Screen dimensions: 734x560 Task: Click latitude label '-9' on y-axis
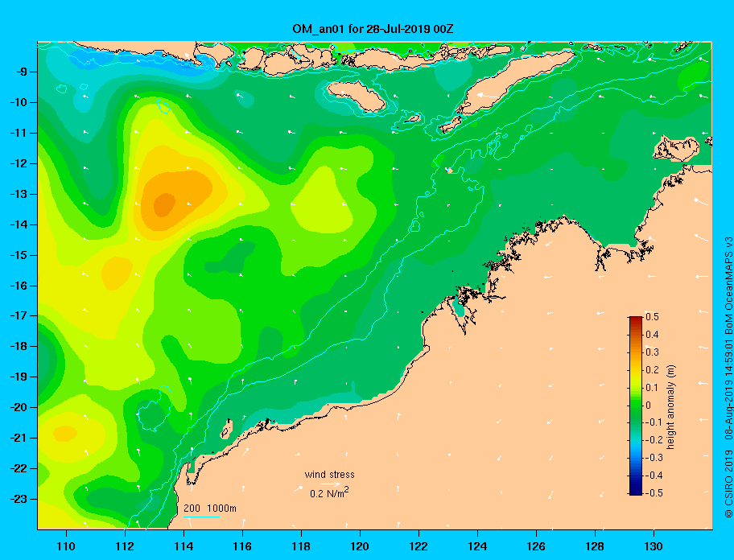[22, 72]
